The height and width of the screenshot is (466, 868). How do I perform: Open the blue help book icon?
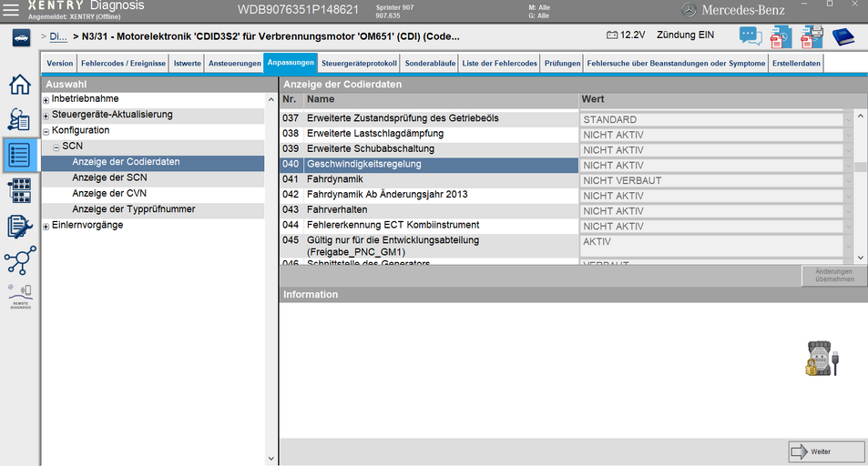(843, 37)
